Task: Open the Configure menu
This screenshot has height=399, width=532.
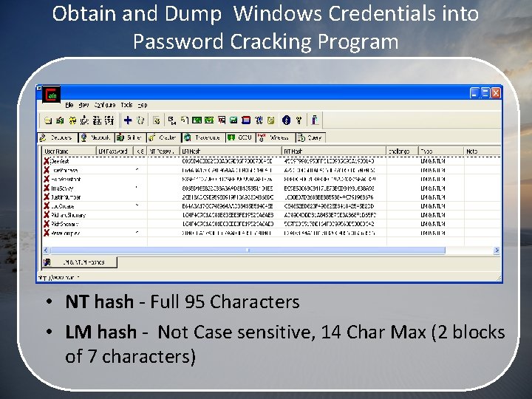Action: tap(104, 105)
